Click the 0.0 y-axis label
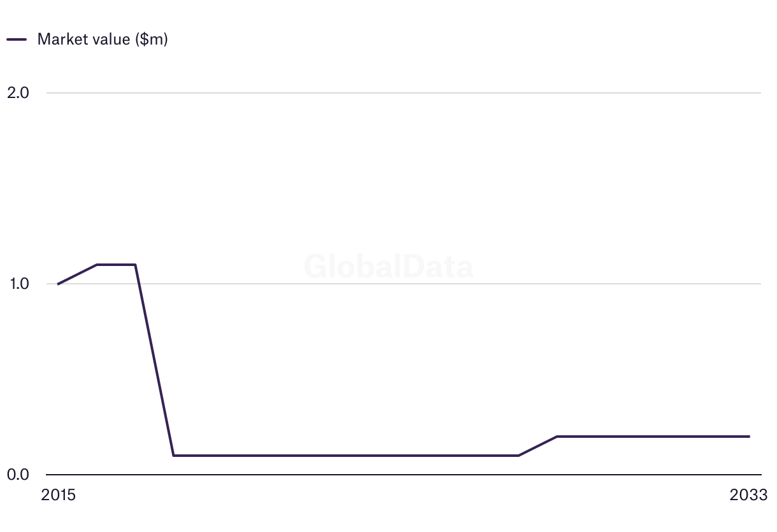Screen dimensions: 777x532 coord(18,475)
